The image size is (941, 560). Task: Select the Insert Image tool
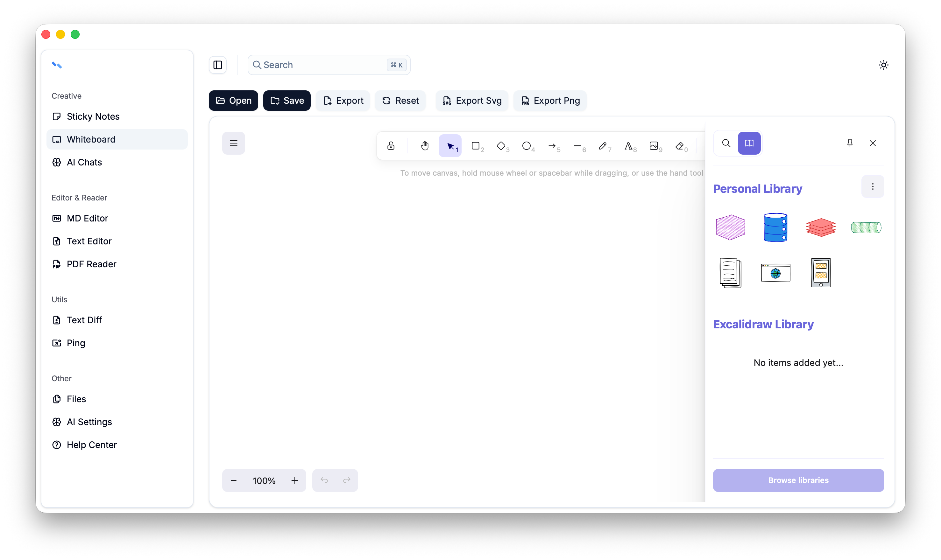tap(654, 146)
